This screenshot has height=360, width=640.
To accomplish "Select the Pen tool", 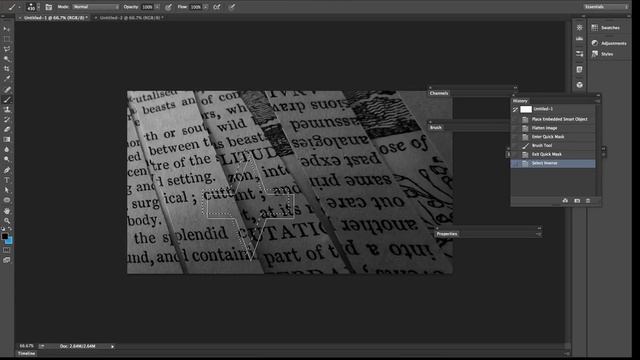I will [7, 170].
